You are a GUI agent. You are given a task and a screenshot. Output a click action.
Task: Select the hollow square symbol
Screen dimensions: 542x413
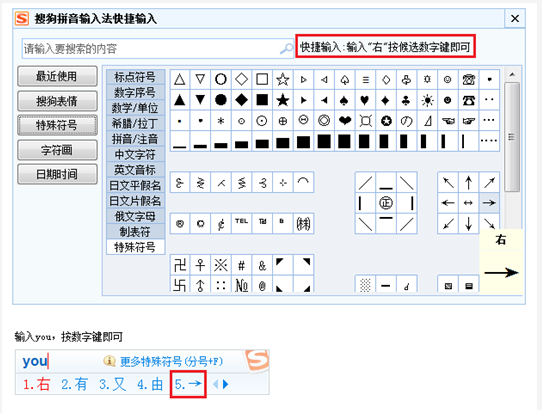pyautogui.click(x=262, y=79)
